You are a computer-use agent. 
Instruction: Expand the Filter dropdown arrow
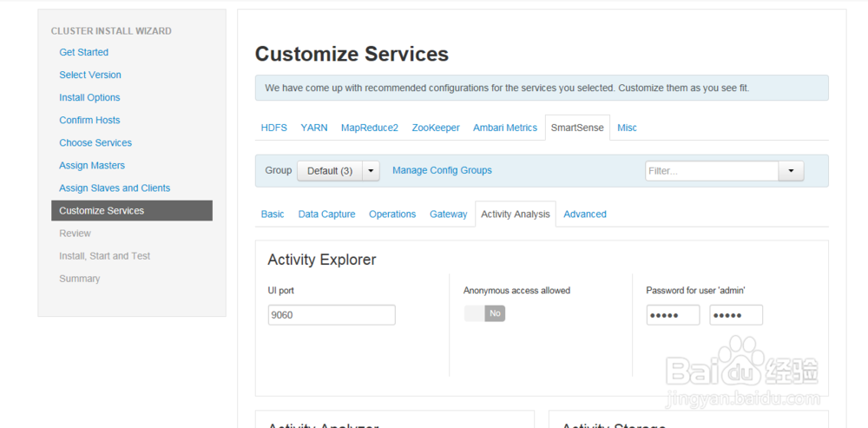(791, 171)
